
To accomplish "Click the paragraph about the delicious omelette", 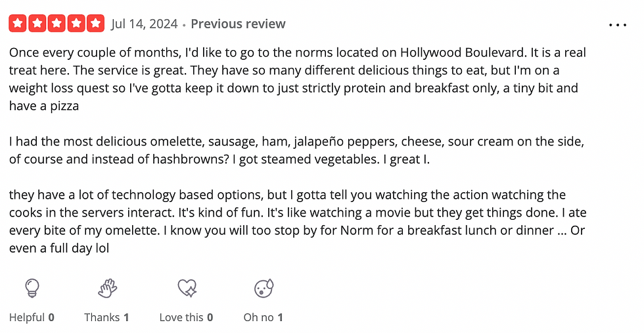I will coord(296,150).
